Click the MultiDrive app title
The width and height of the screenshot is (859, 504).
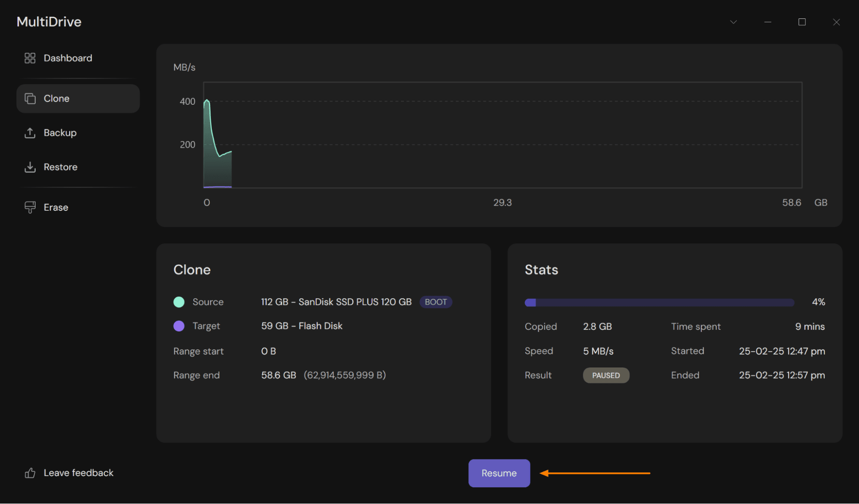coord(49,22)
